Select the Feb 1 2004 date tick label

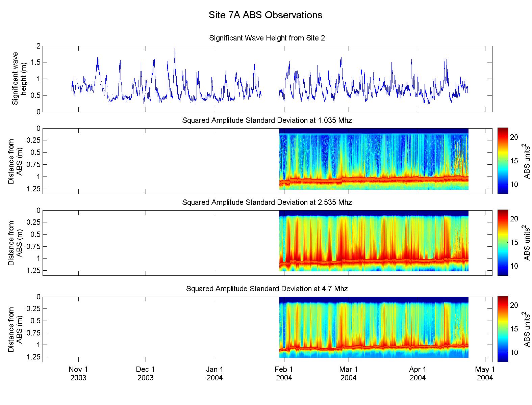tap(284, 374)
